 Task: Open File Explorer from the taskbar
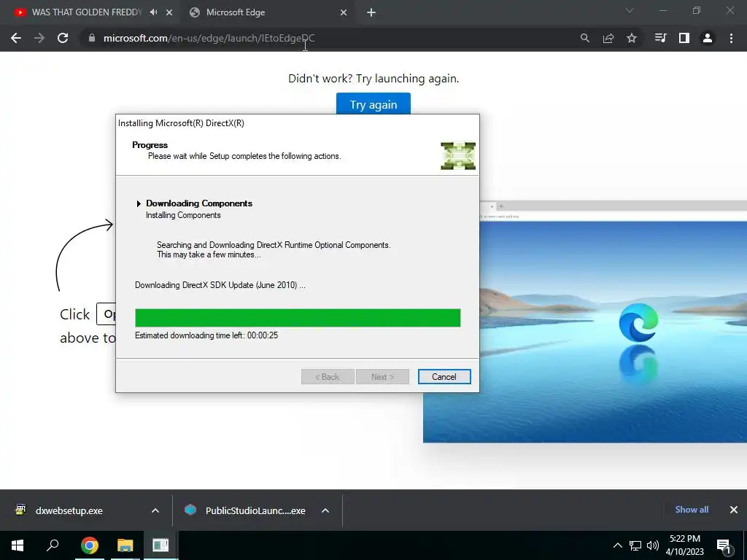click(x=125, y=545)
